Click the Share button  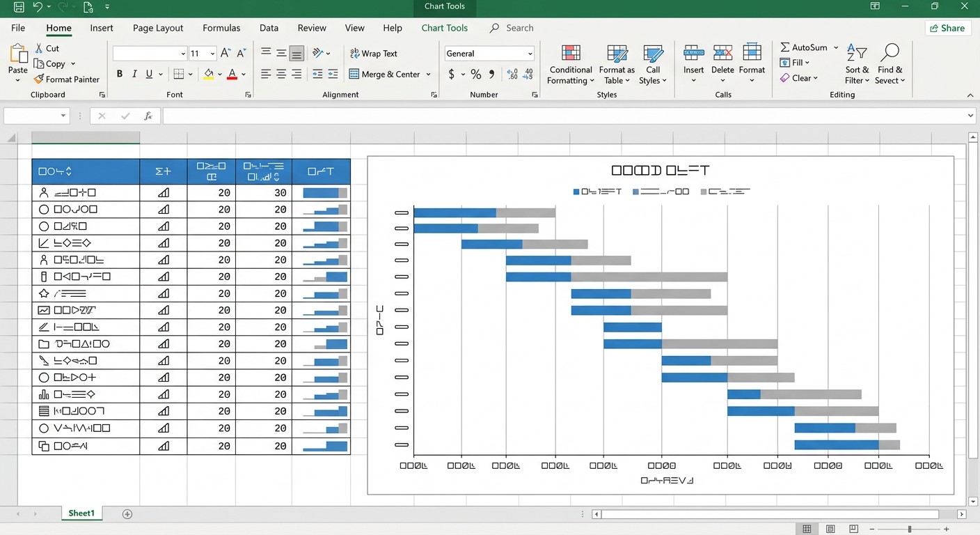[x=948, y=28]
